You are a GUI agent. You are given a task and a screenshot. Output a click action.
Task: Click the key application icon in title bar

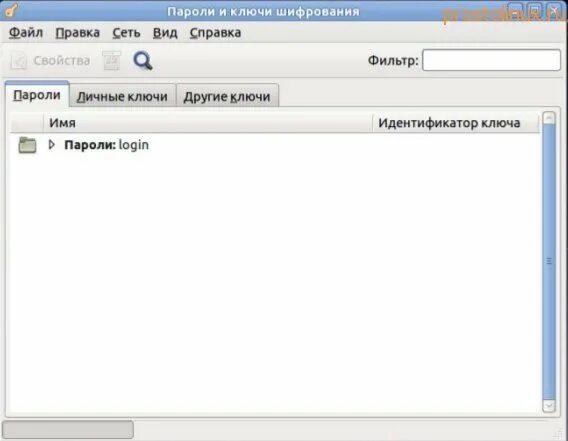[x=11, y=10]
